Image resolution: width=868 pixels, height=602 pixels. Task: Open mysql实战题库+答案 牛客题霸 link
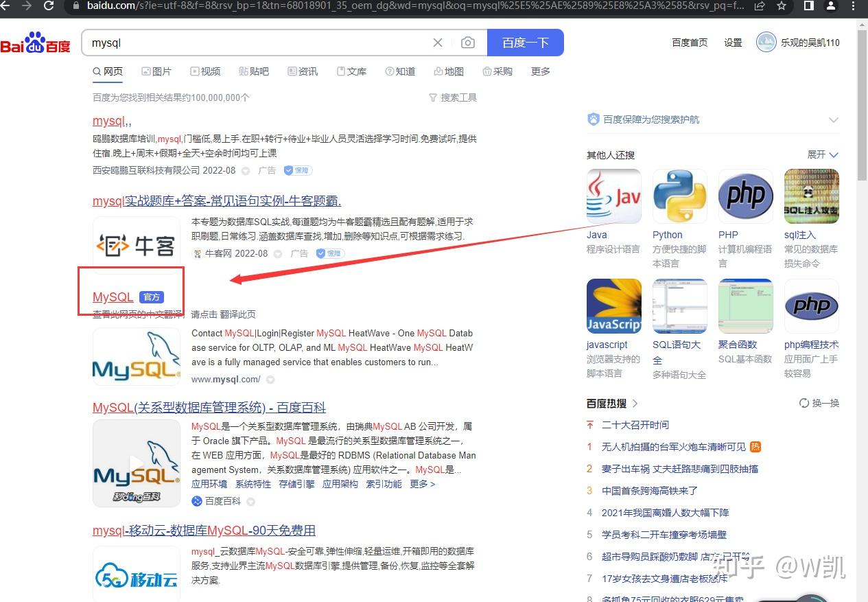[217, 200]
